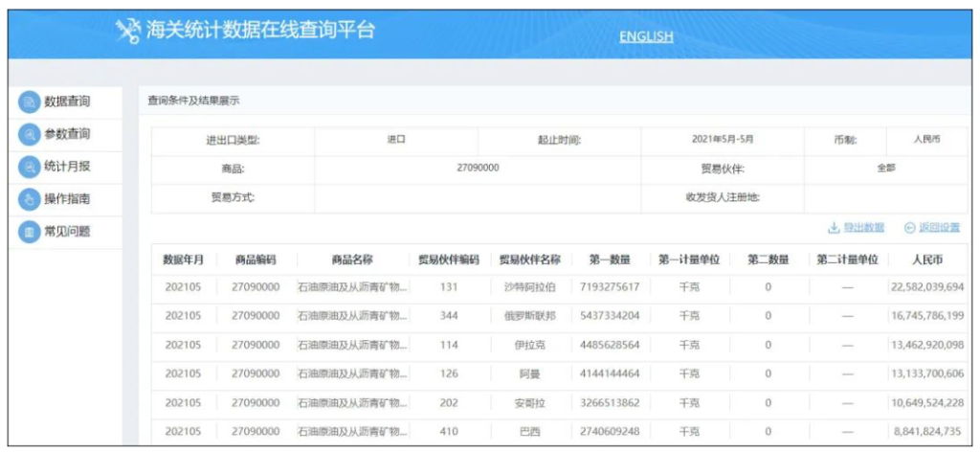
Task: Click quantity value 3266513862
Action: tap(610, 402)
